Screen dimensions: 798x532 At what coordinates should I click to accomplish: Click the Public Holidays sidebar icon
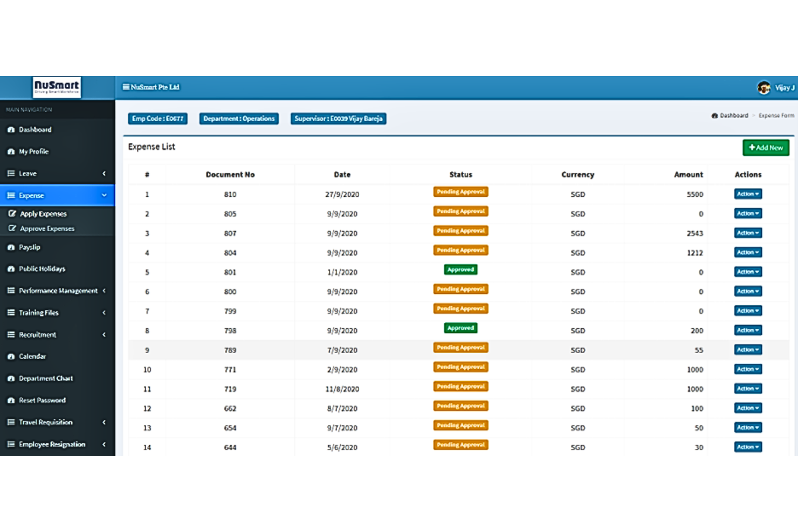click(x=11, y=269)
